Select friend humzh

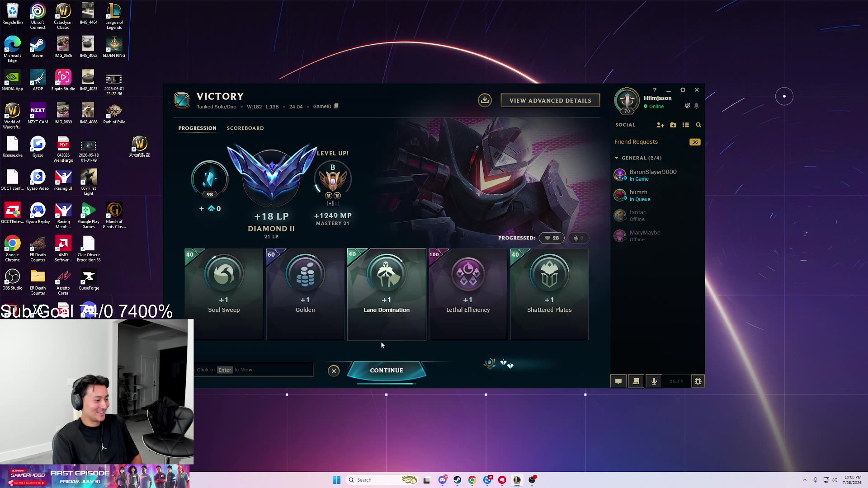[x=657, y=195]
